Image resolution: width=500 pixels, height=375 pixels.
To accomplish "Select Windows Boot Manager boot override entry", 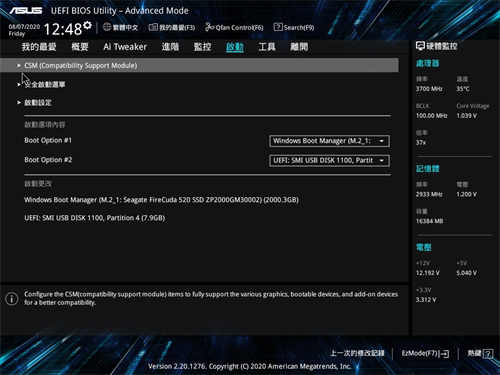I will tap(161, 200).
